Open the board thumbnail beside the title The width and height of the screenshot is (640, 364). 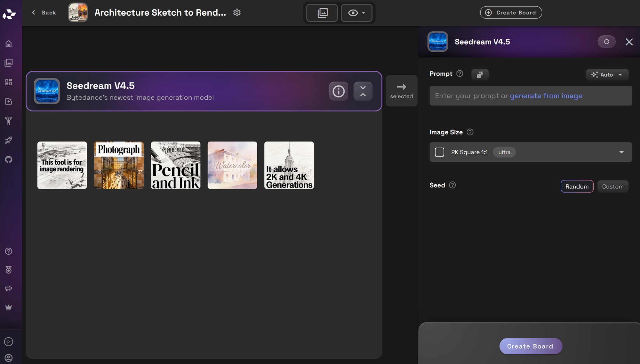point(78,13)
